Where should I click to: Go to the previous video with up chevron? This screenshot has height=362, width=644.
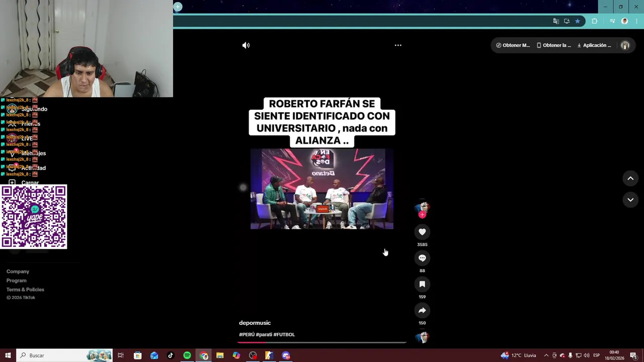pyautogui.click(x=630, y=178)
